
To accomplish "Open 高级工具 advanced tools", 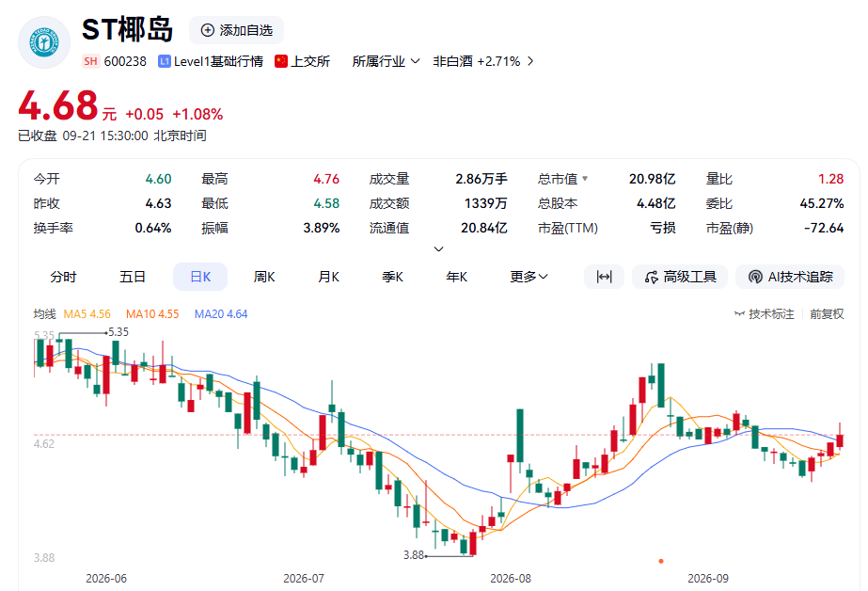I will point(680,277).
